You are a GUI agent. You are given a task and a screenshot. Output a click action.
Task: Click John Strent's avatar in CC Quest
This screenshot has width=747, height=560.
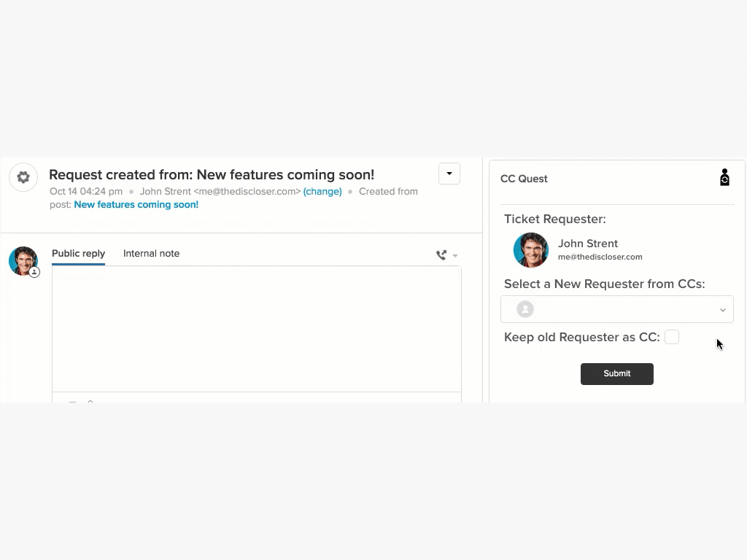pos(531,250)
